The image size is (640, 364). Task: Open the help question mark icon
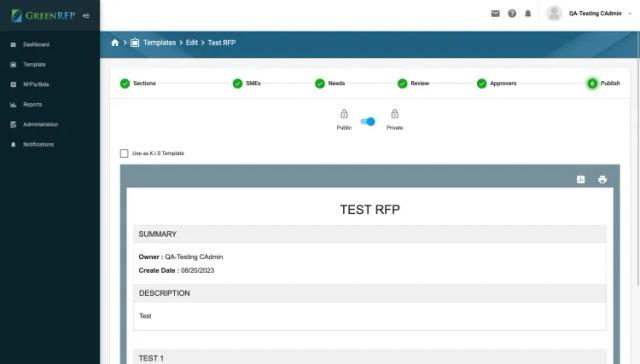(x=512, y=13)
